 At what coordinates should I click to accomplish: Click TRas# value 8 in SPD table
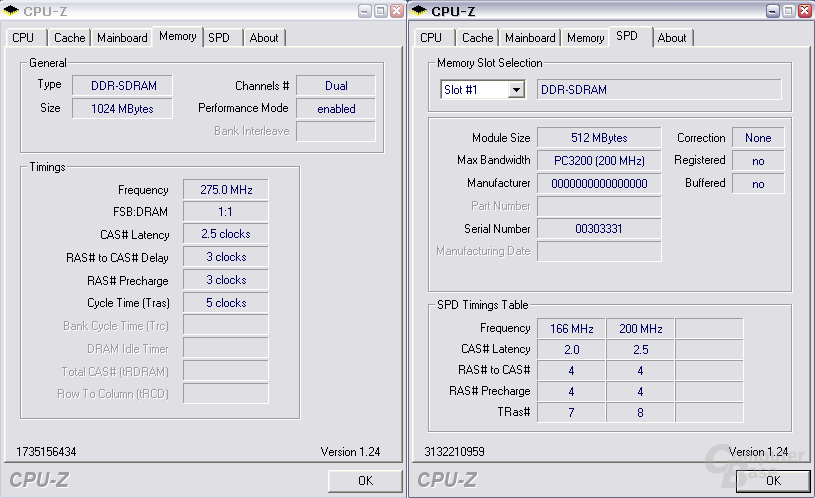click(x=640, y=412)
